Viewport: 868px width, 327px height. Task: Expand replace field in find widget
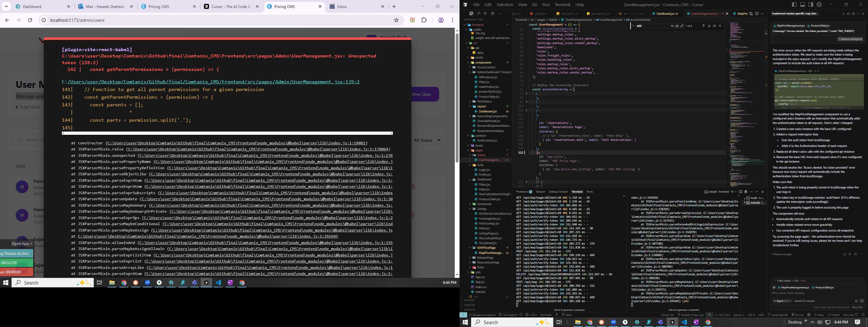[x=633, y=26]
